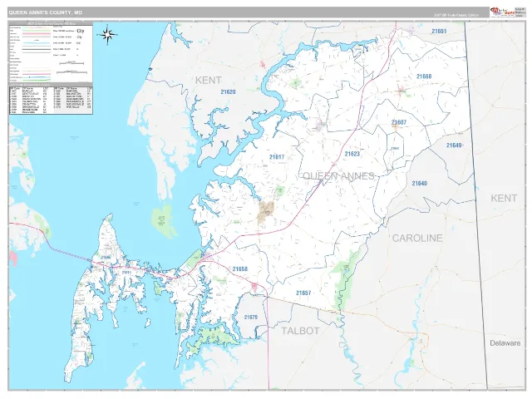Click the KENT label above Delaware
This screenshot has height=399, width=532.
point(504,198)
